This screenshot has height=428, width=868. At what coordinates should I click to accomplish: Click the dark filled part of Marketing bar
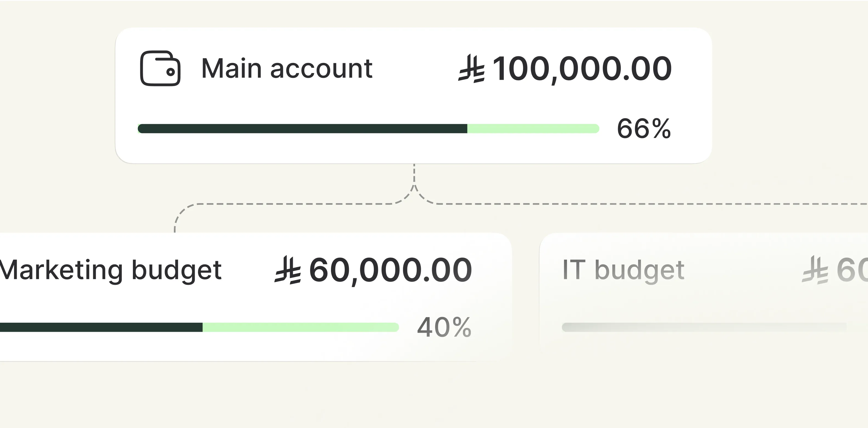[x=101, y=327]
